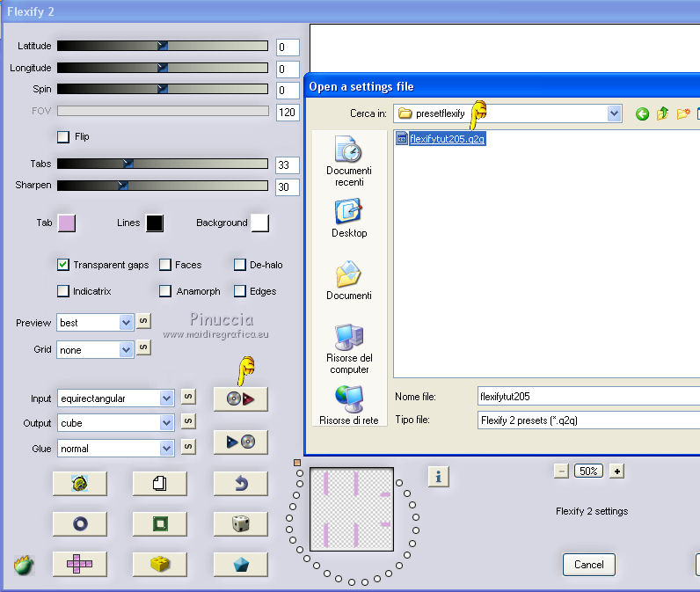Click the Latitude value field

(x=287, y=48)
